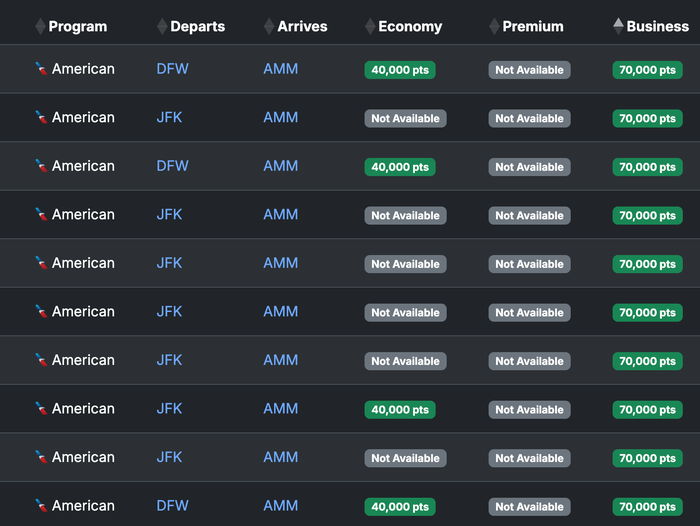The width and height of the screenshot is (700, 526).
Task: Click the Economy column header label
Action: pyautogui.click(x=410, y=26)
